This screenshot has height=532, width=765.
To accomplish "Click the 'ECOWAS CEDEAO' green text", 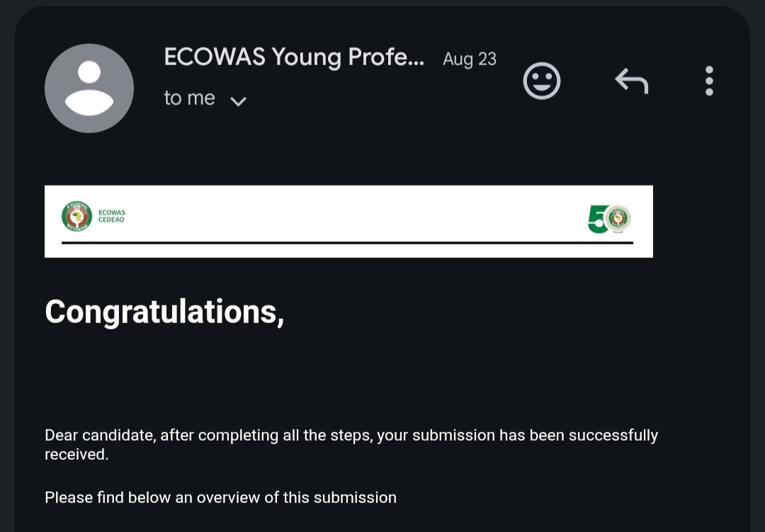I will 112,216.
